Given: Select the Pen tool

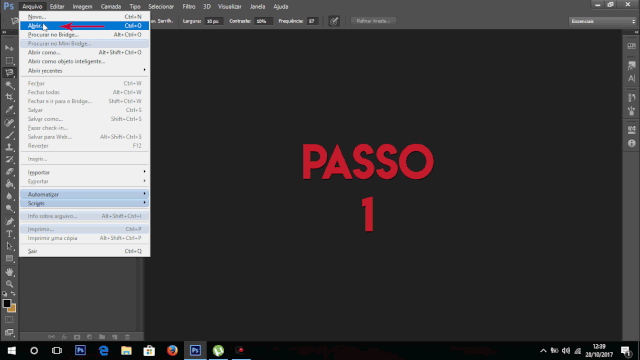Looking at the screenshot, I should (x=9, y=222).
